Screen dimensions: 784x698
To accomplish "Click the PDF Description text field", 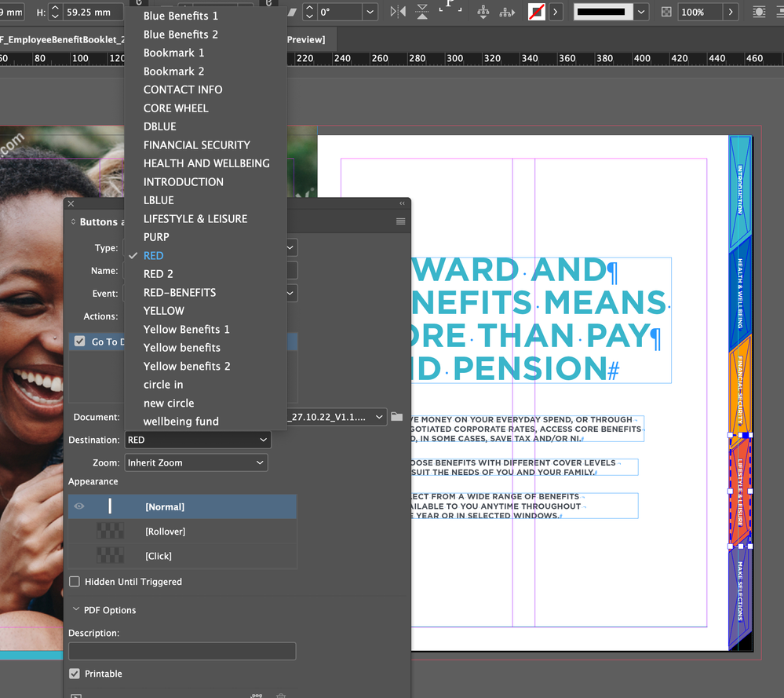I will coord(182,651).
